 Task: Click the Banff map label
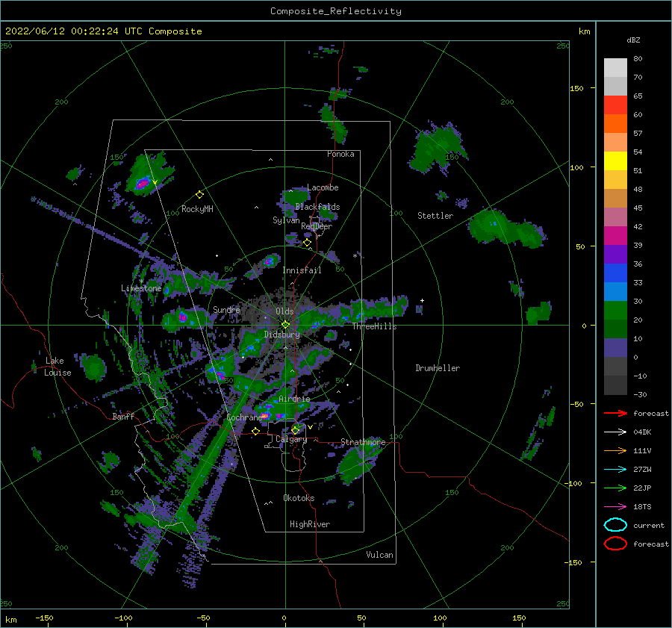123,416
